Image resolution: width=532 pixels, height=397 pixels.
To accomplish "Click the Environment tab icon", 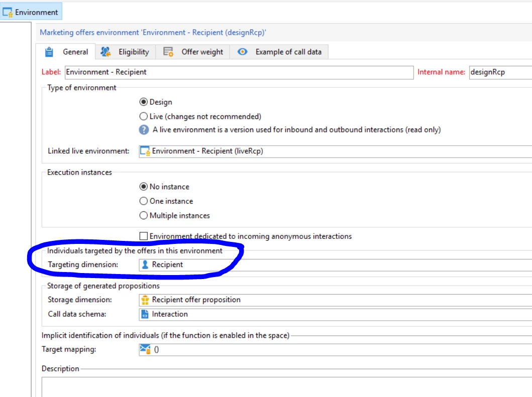I will tap(8, 12).
